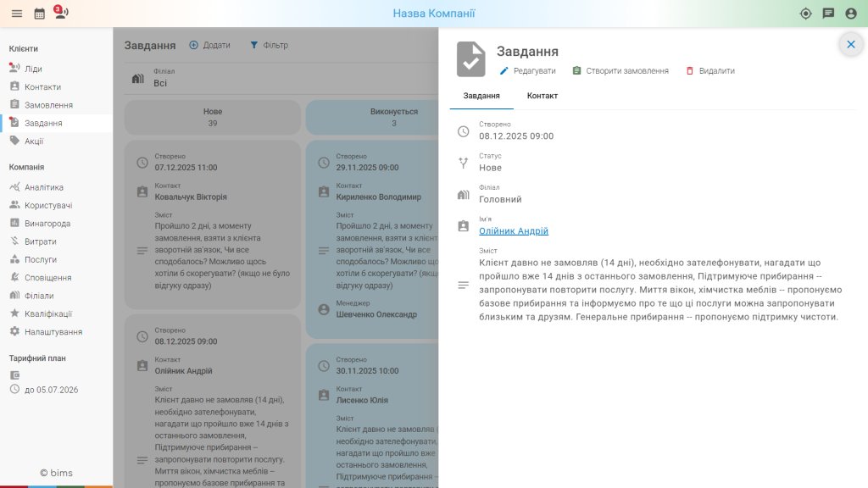
Task: Click the location target icon
Action: click(806, 14)
